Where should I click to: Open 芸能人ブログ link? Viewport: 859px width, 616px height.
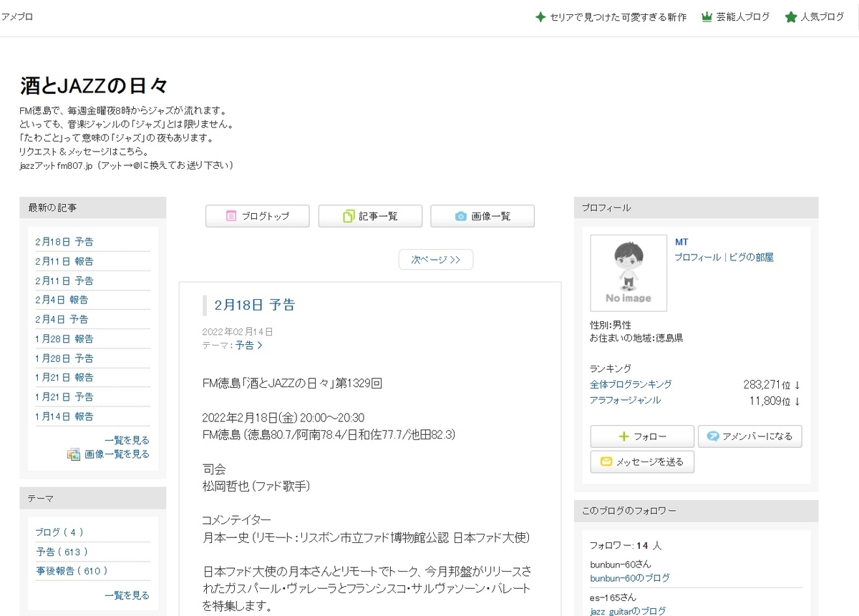[x=743, y=17]
